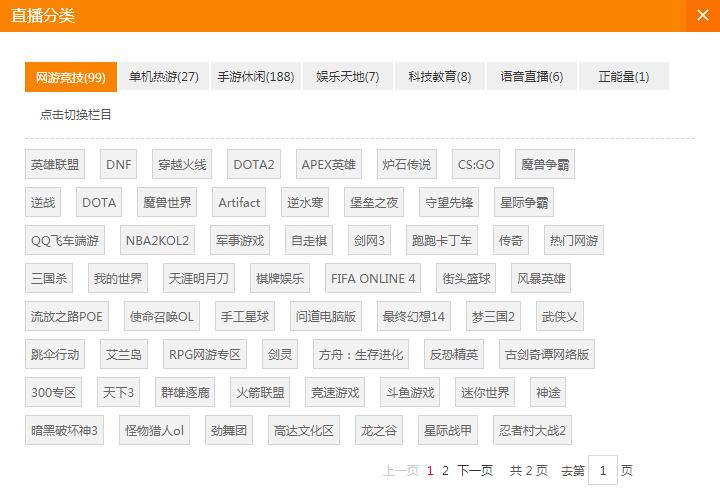
Task: Focus the 去第 page number field
Action: 602,470
